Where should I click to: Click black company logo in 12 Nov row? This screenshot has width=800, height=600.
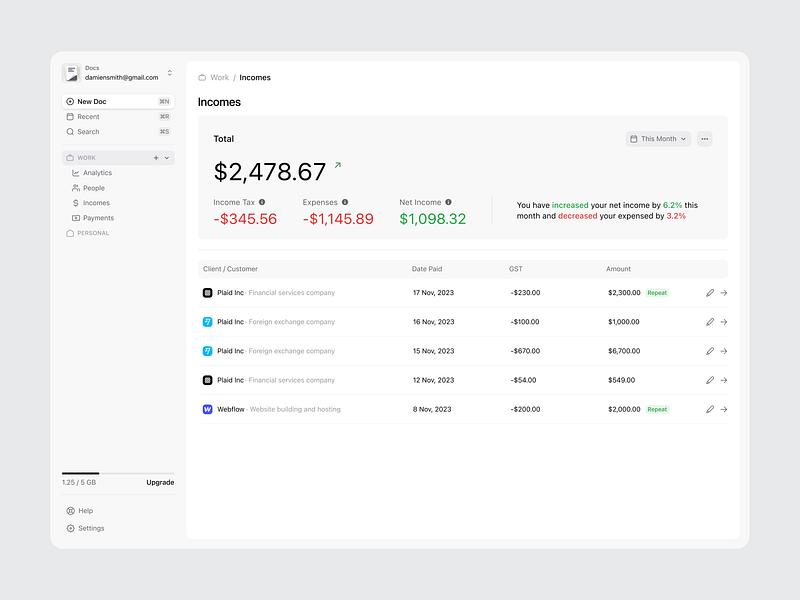[208, 380]
